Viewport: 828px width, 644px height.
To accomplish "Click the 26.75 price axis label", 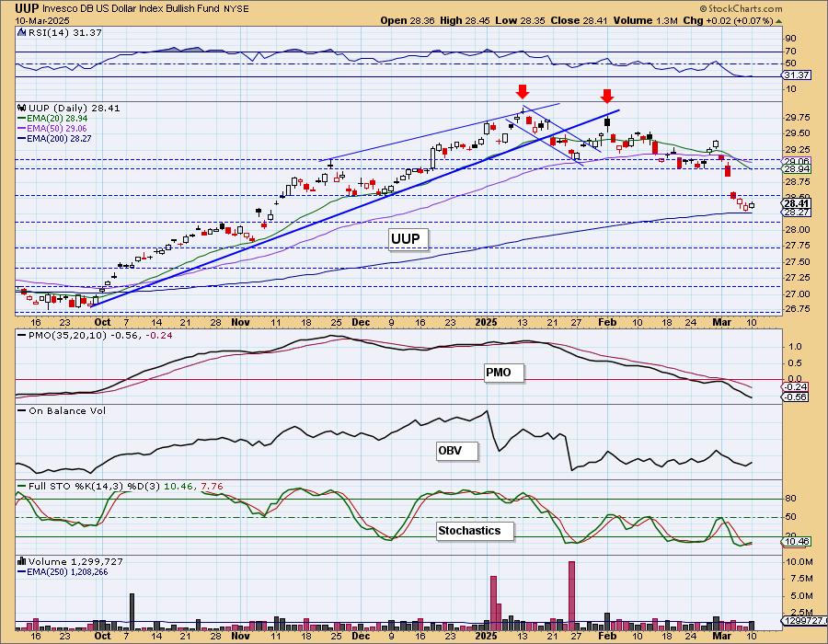I will (798, 309).
